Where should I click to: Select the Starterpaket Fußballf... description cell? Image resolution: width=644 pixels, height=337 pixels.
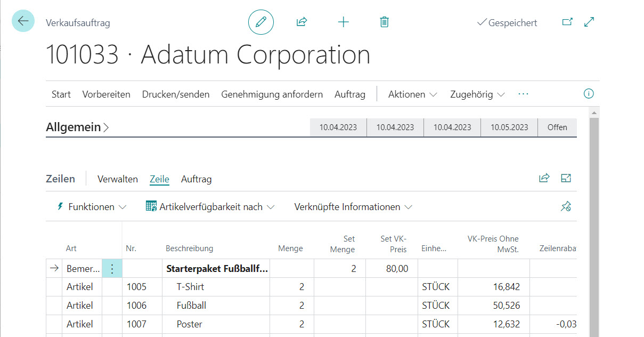point(217,269)
